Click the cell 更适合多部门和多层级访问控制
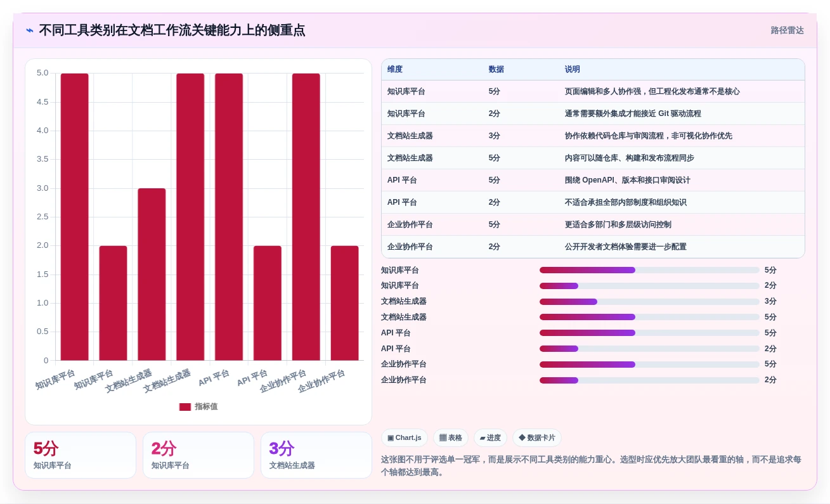830x504 pixels. click(x=618, y=225)
